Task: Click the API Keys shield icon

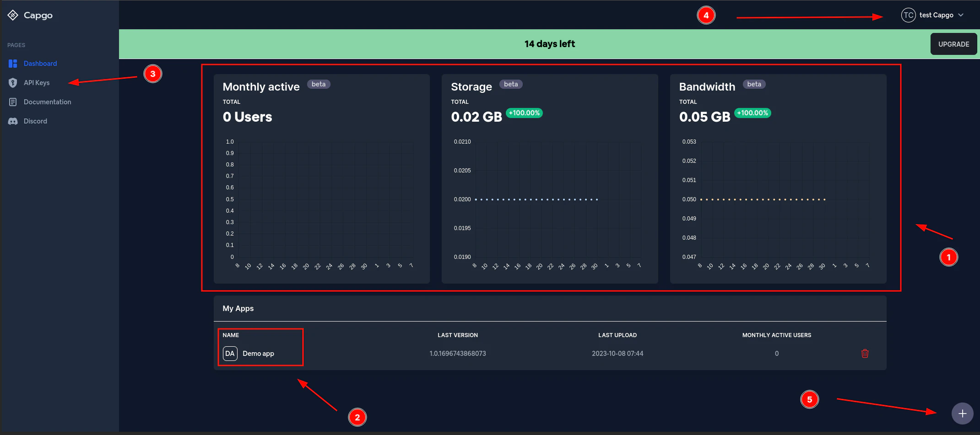Action: click(x=13, y=83)
